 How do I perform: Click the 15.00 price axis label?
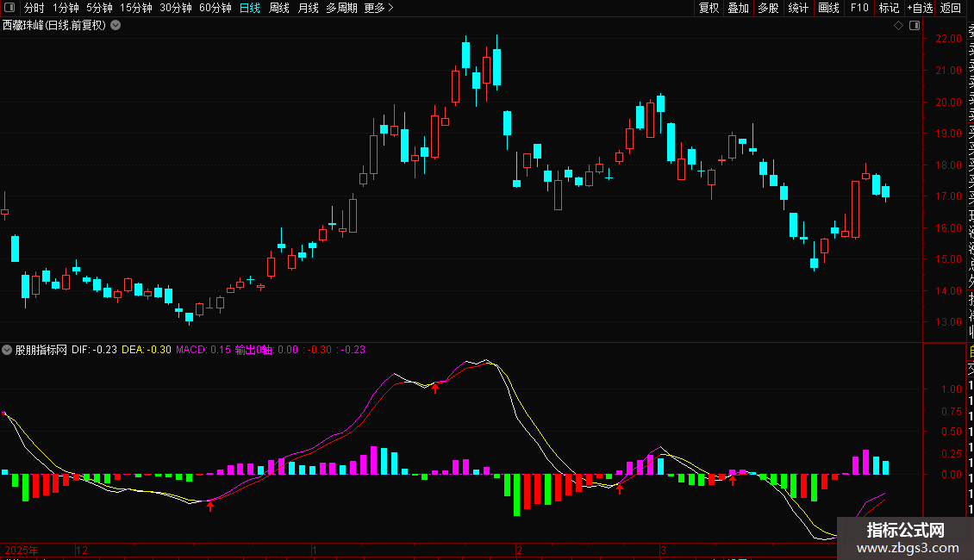(x=948, y=258)
